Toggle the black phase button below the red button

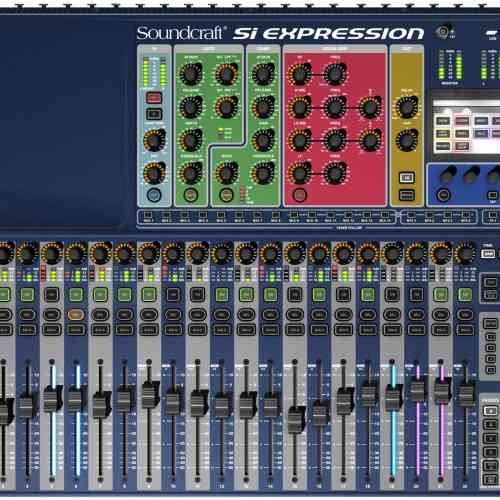coord(154,114)
